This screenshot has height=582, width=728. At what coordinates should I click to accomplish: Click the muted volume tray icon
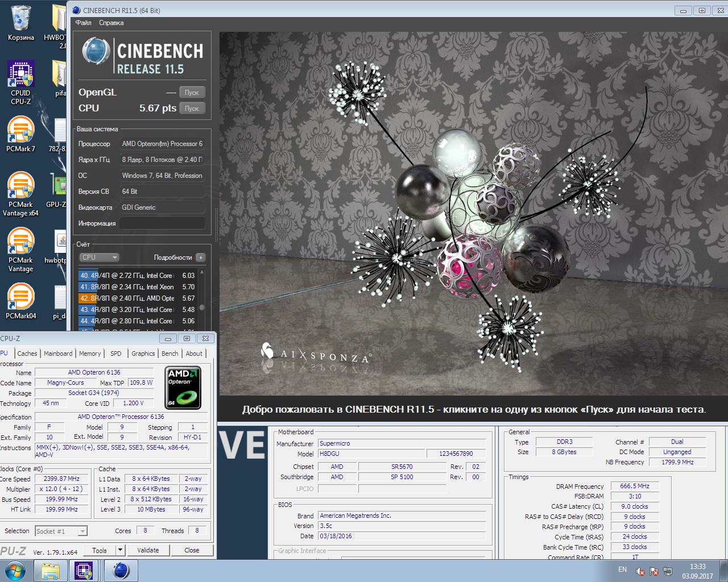640,571
